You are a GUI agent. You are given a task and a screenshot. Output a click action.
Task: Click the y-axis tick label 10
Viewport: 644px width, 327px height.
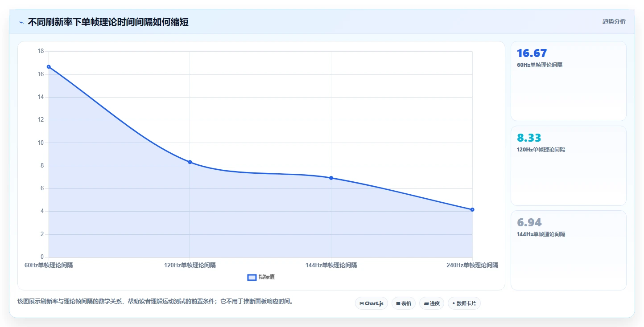click(x=41, y=143)
